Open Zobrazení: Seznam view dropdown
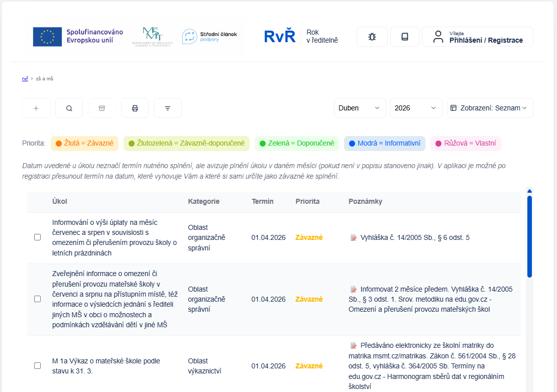The height and width of the screenshot is (392, 557). [x=490, y=108]
